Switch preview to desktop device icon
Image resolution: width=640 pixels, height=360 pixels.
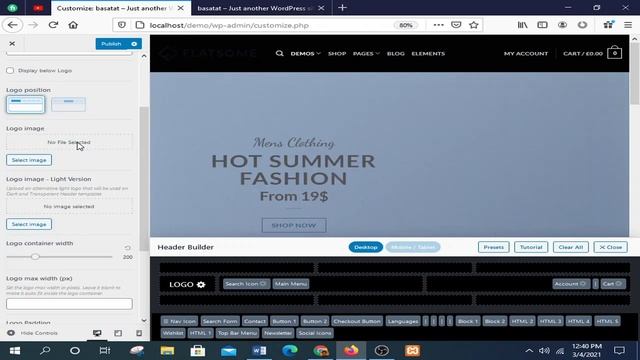(x=97, y=333)
